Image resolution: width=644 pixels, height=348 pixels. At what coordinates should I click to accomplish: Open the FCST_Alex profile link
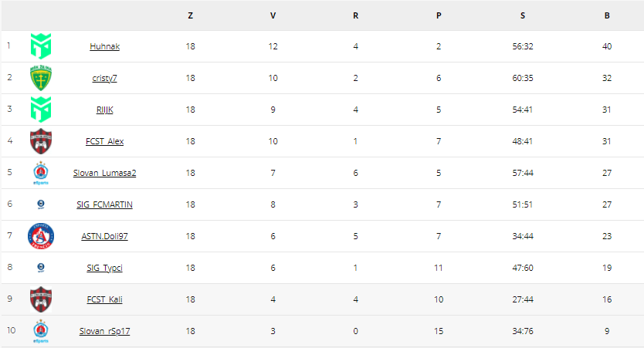pos(105,141)
